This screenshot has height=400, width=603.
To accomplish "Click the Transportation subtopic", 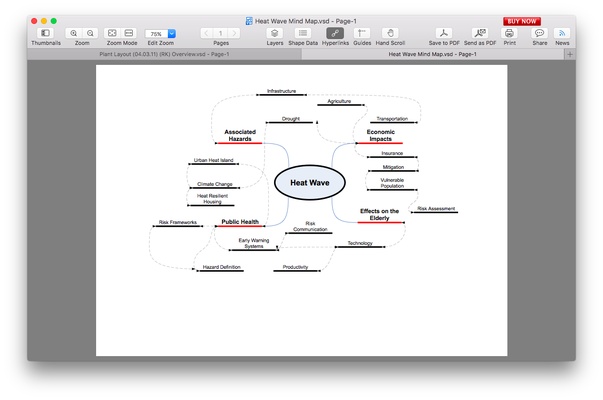I will (x=392, y=119).
